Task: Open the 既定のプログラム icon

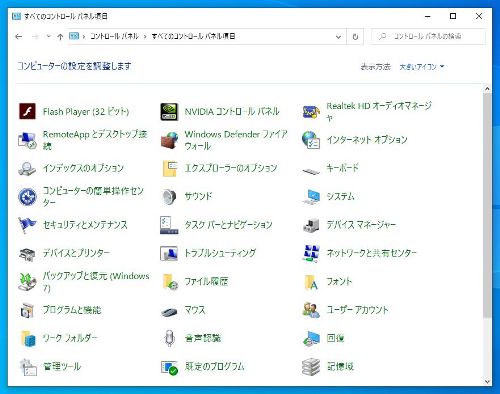Action: (x=169, y=368)
